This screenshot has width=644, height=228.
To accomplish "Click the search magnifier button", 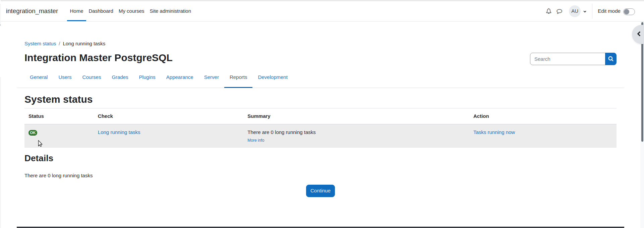I will pyautogui.click(x=611, y=59).
